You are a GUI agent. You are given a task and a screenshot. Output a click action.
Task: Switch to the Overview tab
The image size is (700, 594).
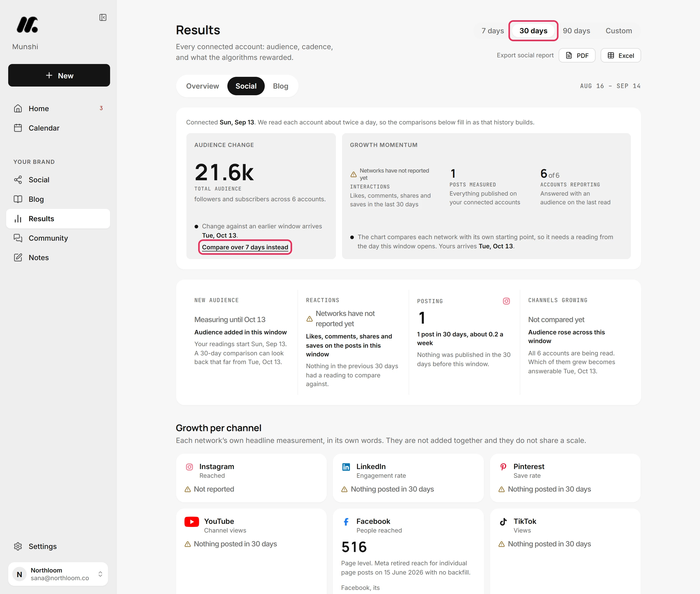click(202, 86)
